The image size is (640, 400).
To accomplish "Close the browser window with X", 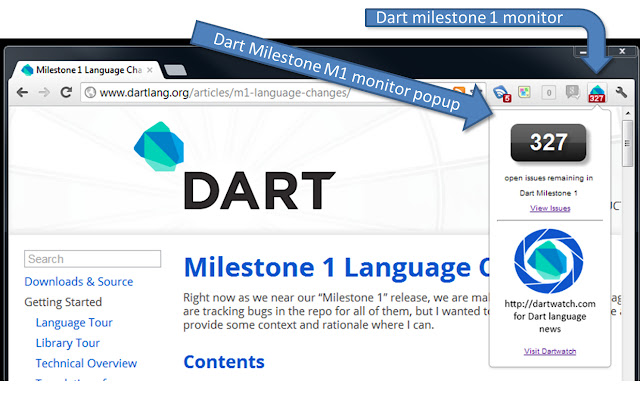I will coord(622,51).
